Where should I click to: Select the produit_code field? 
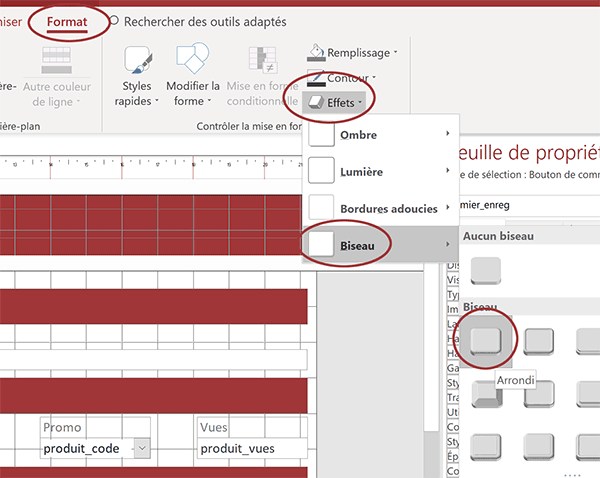(95, 448)
